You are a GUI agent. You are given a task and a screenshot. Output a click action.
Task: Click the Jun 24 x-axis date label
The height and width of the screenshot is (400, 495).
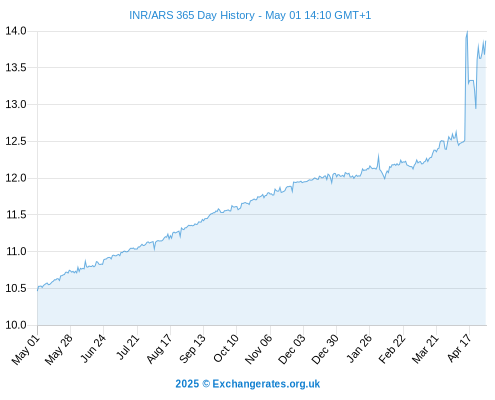coord(92,349)
